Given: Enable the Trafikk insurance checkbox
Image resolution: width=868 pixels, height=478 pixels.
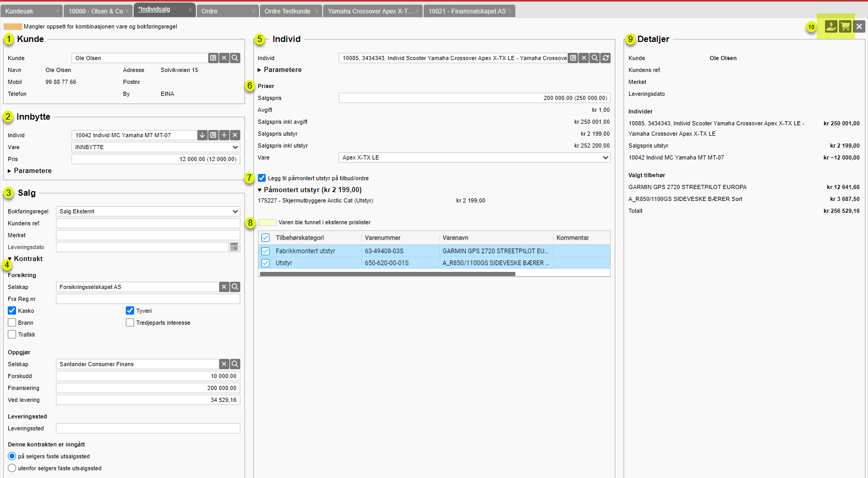Looking at the screenshot, I should point(12,335).
